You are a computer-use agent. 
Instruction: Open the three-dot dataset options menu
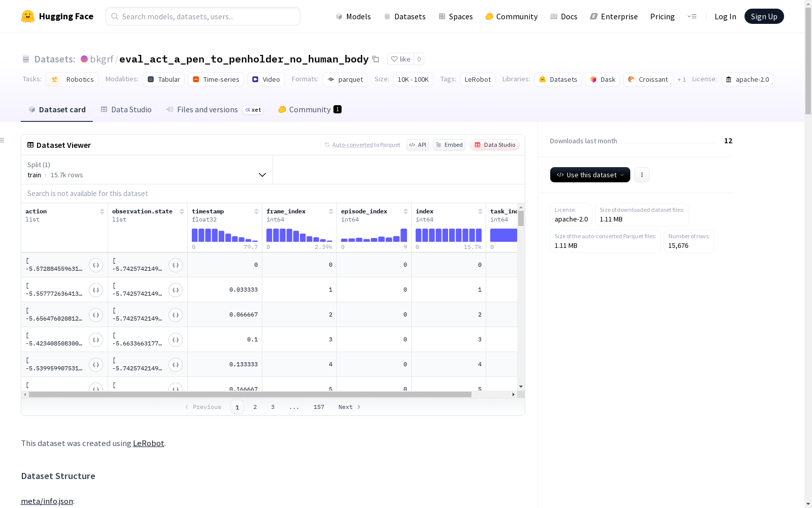[642, 175]
